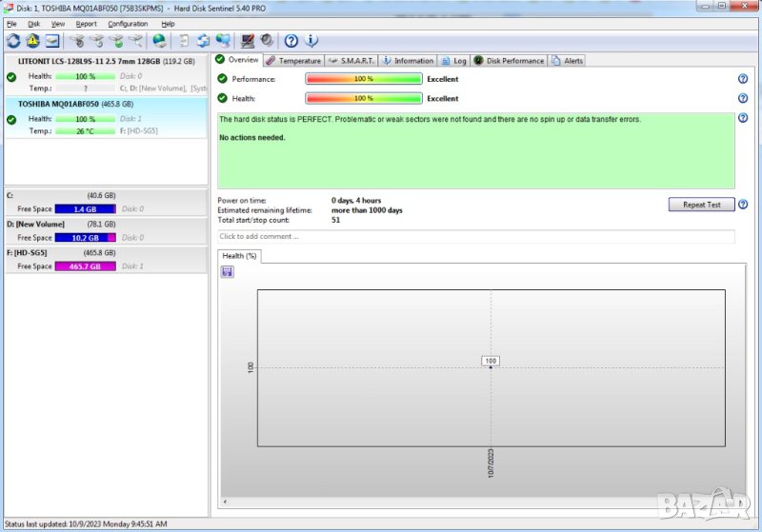This screenshot has height=532, width=762.
Task: Open the Report menu
Action: click(86, 23)
